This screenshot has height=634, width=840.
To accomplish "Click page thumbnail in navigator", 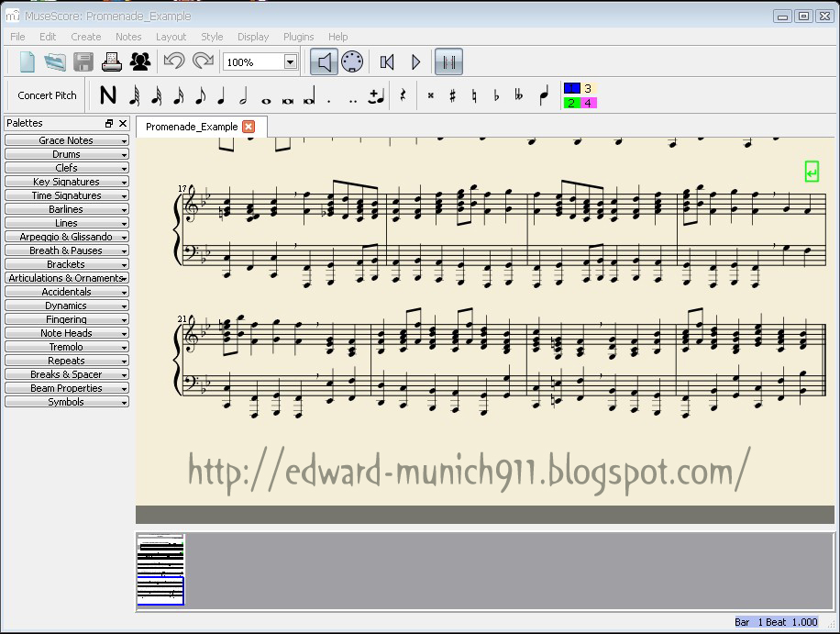I will tap(160, 569).
